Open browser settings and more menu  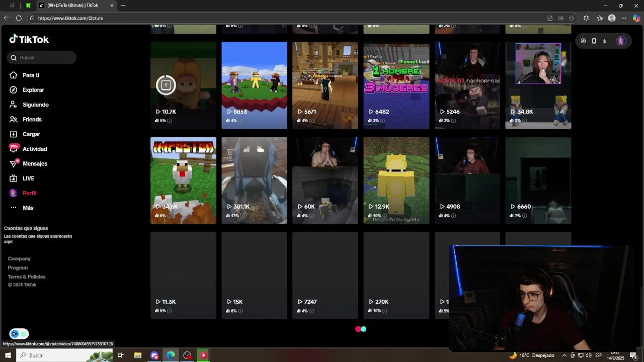point(624,18)
